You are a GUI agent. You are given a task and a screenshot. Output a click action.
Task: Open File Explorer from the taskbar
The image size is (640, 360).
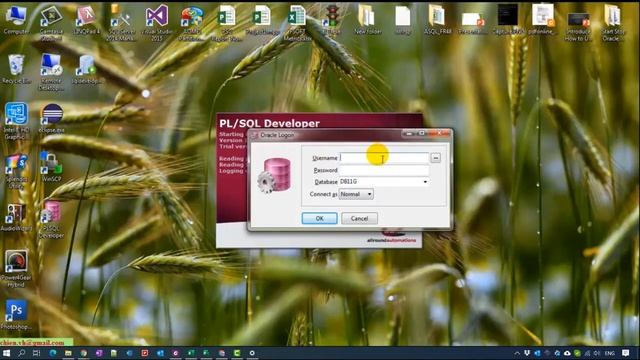[x=68, y=353]
